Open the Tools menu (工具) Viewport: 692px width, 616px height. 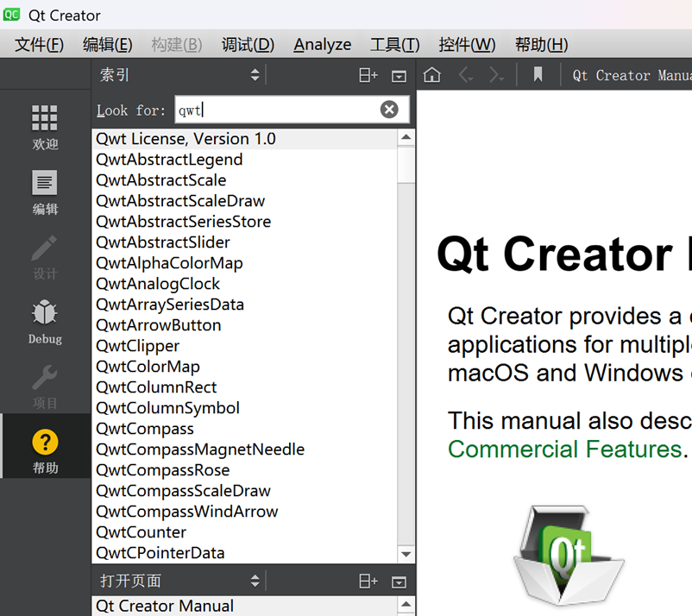click(x=394, y=45)
